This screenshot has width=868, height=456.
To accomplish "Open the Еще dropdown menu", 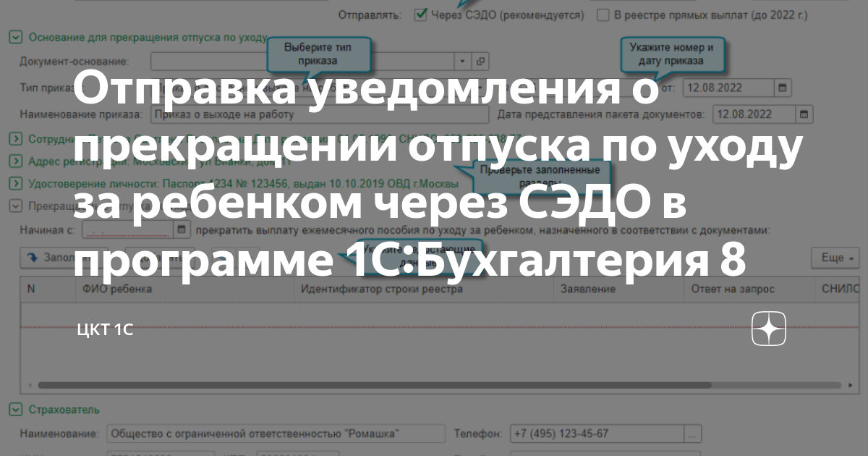I will (x=835, y=258).
